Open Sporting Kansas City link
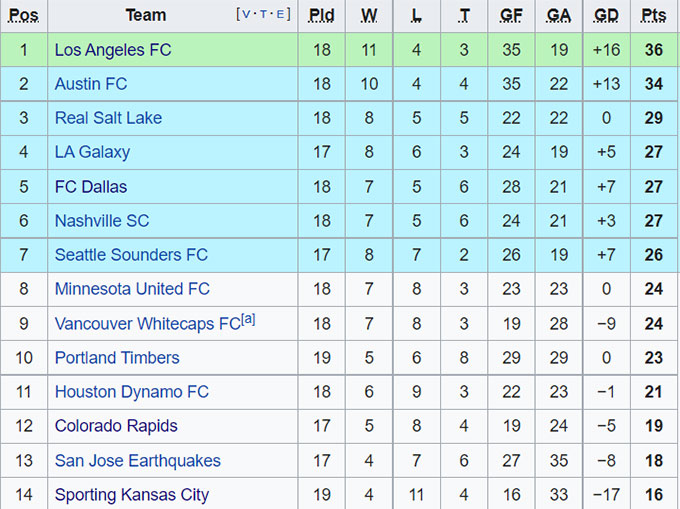Screen dimensions: 680x509 point(132,495)
